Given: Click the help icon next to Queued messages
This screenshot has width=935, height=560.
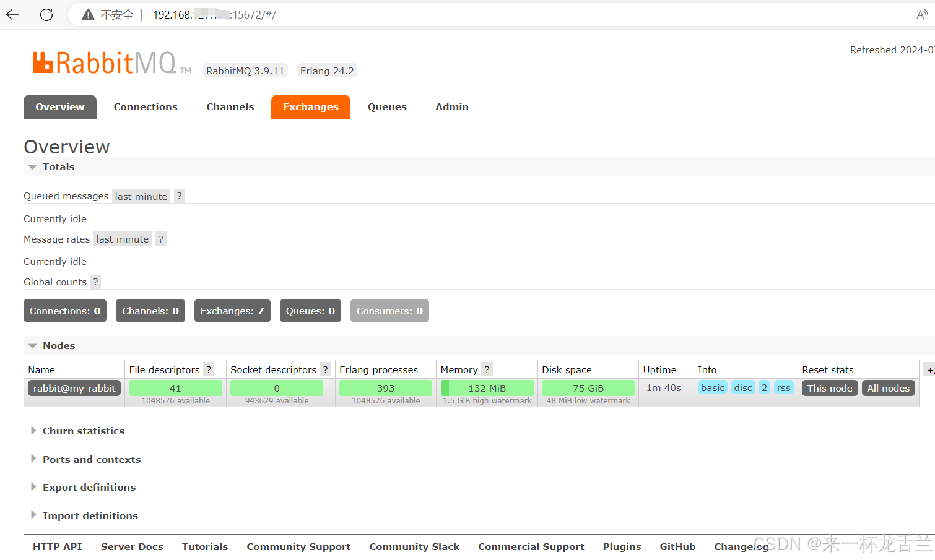Looking at the screenshot, I should point(180,196).
